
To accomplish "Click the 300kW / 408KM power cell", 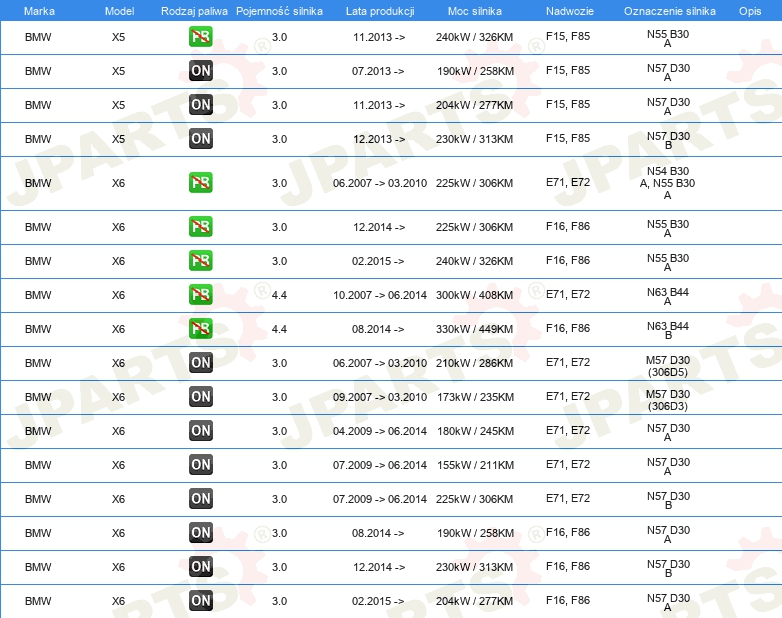I will pos(474,295).
